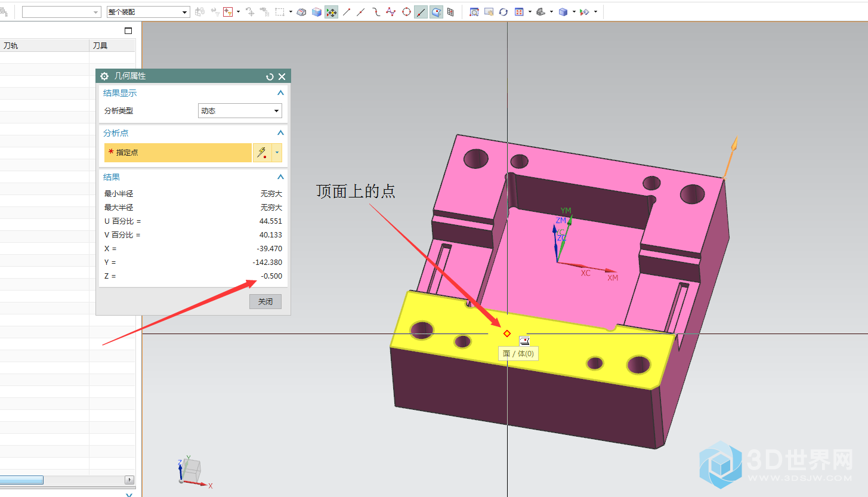
Task: Collapse the 结果 section
Action: (x=280, y=177)
